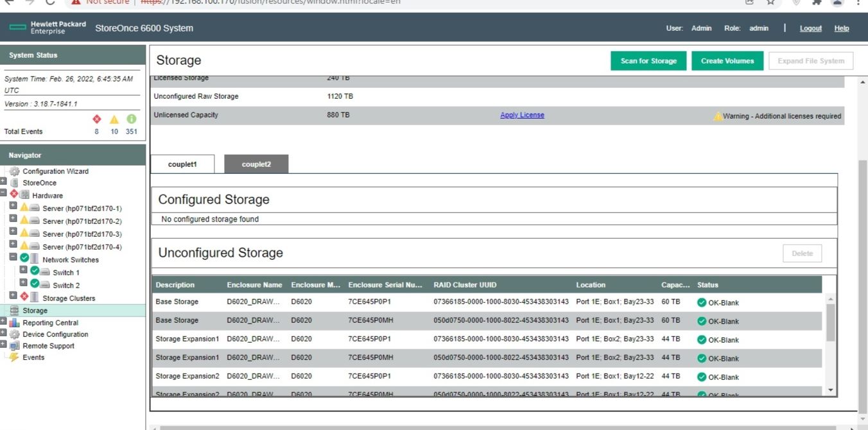Click the green check icon beside Switch 1
868x430 pixels.
click(35, 271)
